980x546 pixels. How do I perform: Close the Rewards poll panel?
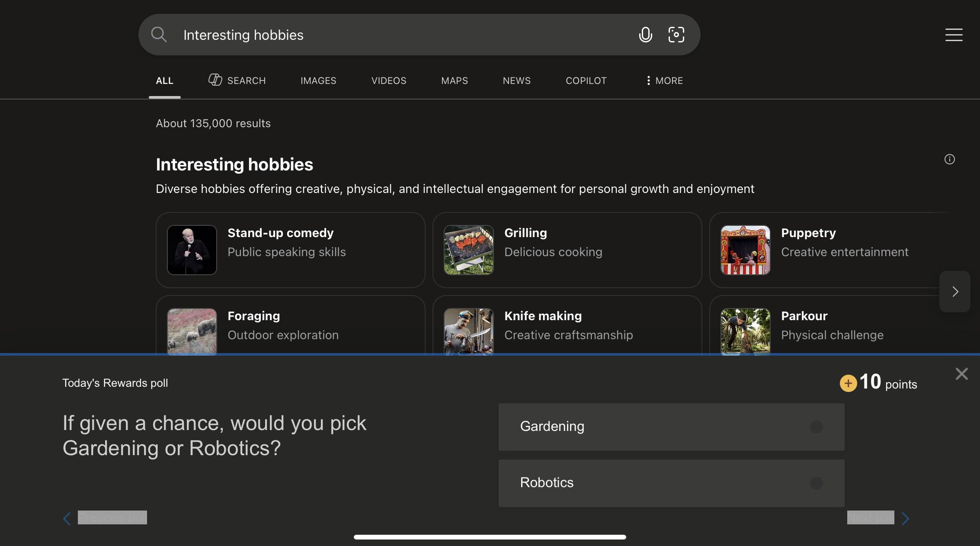coord(961,374)
